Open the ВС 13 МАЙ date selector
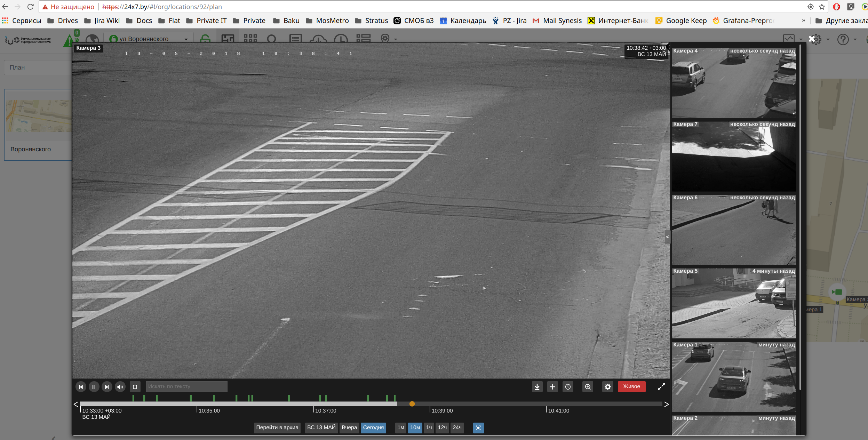This screenshot has width=868, height=440. click(x=321, y=427)
